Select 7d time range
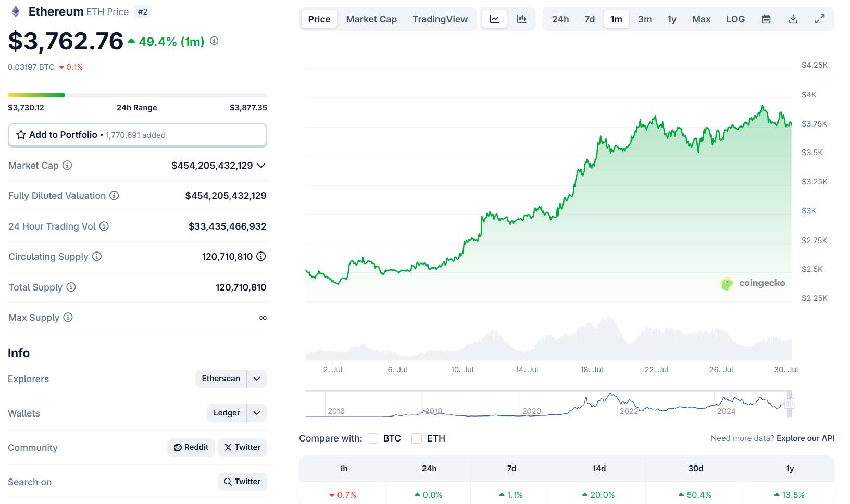Image resolution: width=850 pixels, height=504 pixels. (590, 19)
